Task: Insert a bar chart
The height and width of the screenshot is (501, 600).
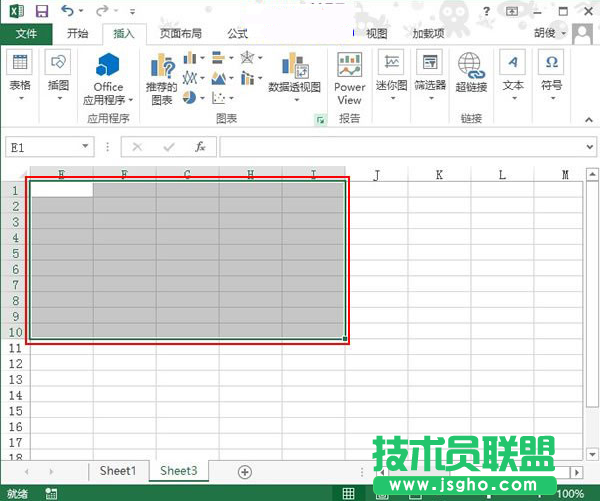Action: pyautogui.click(x=218, y=58)
